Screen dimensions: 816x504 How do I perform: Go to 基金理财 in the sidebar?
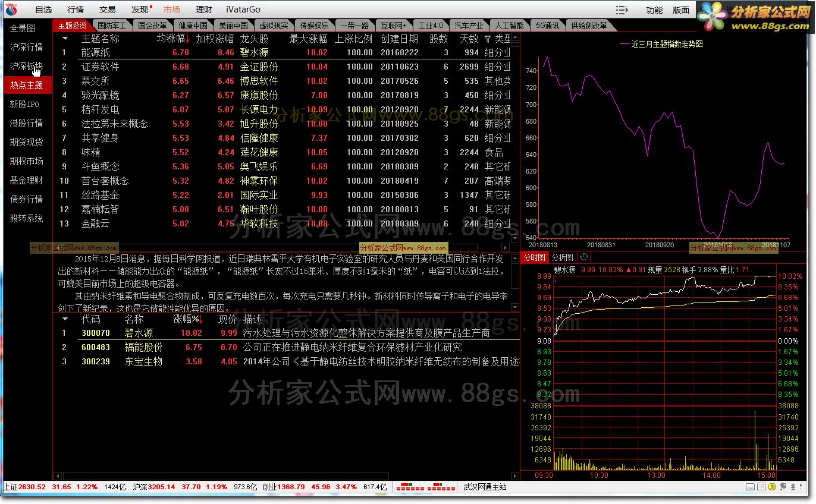26,180
